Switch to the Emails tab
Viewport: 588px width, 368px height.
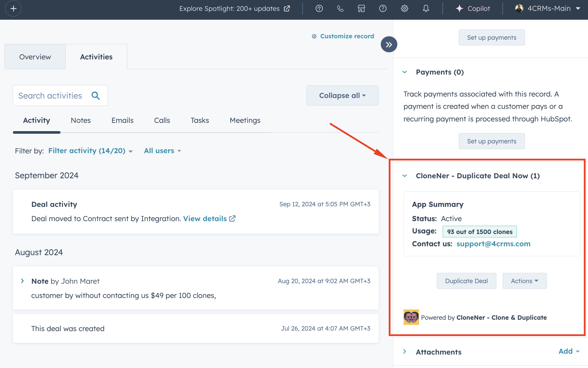[122, 120]
